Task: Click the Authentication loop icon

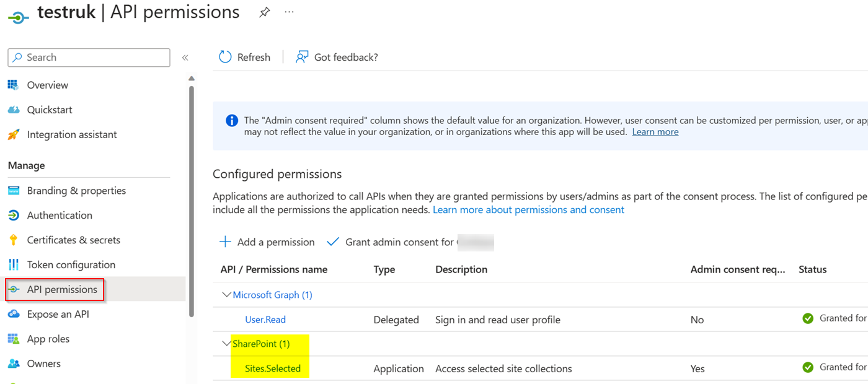Action: (14, 216)
